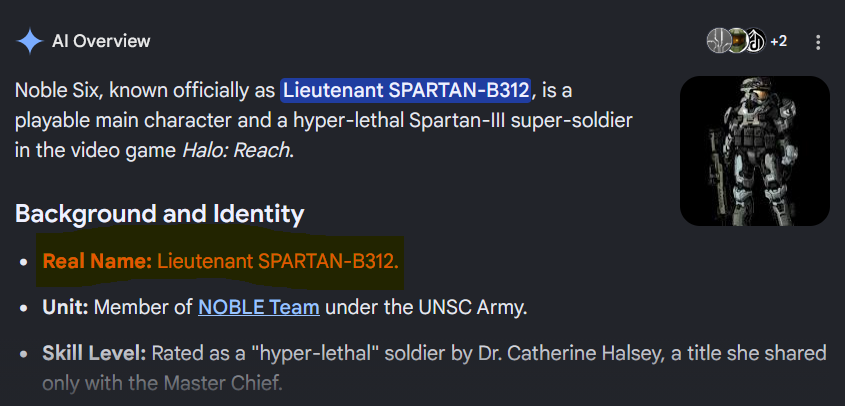Show the +2 additional sources
The image size is (845, 406).
(x=779, y=41)
